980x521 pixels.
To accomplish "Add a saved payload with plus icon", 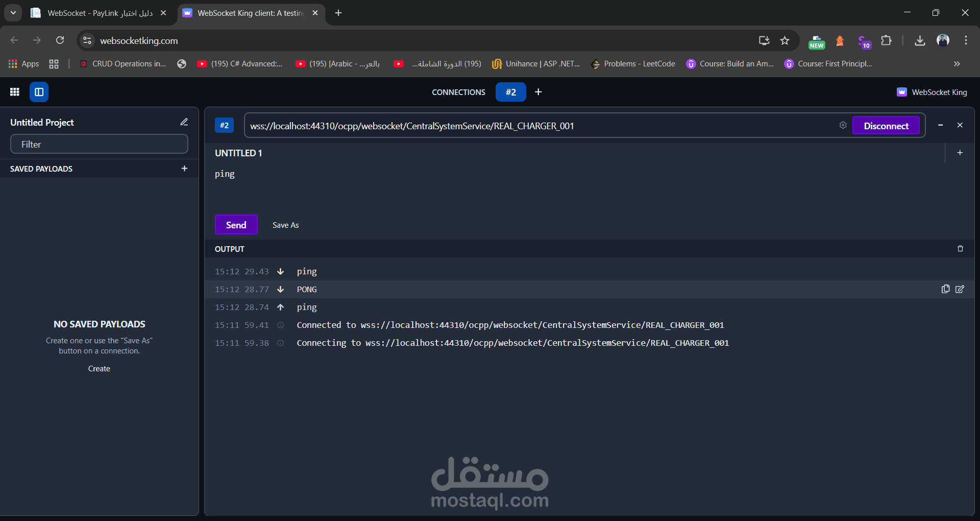I will 184,169.
